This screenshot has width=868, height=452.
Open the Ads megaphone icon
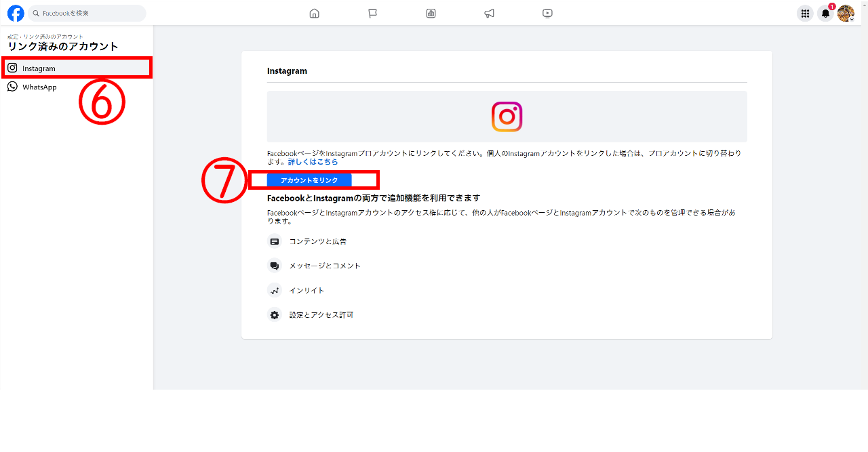(x=489, y=13)
